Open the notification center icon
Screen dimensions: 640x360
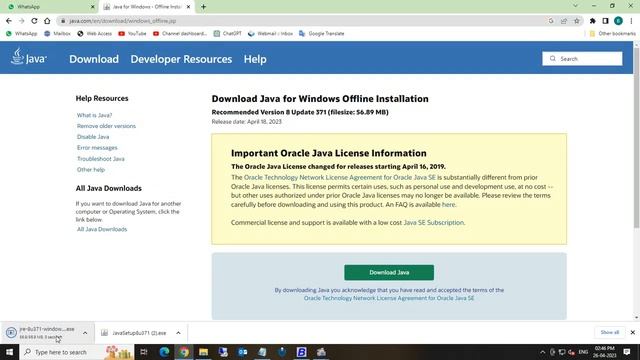(x=627, y=352)
